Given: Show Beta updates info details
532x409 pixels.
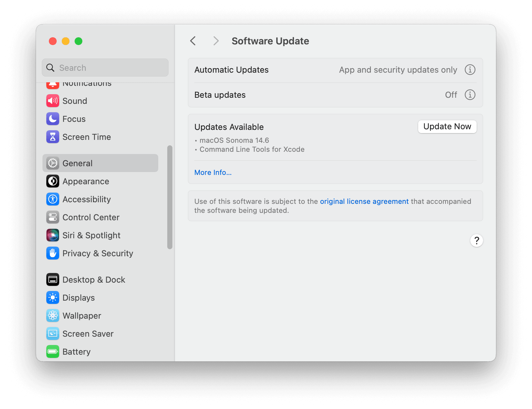Looking at the screenshot, I should [470, 95].
